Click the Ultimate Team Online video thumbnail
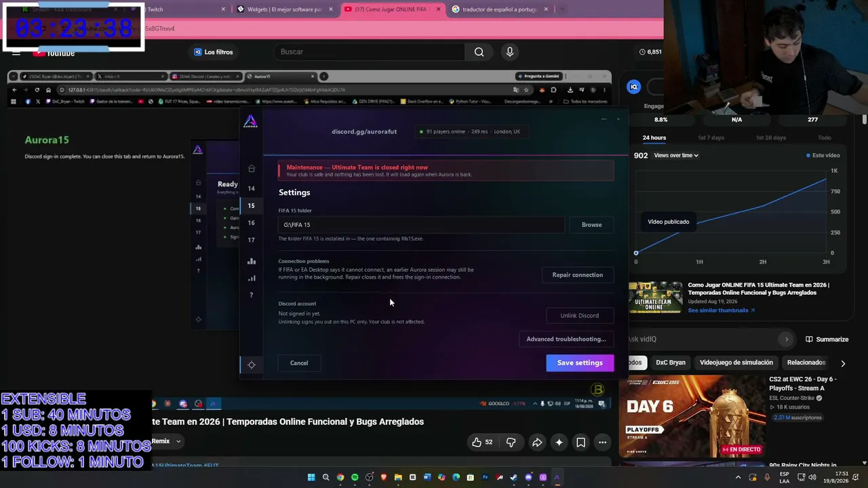 [x=655, y=298]
